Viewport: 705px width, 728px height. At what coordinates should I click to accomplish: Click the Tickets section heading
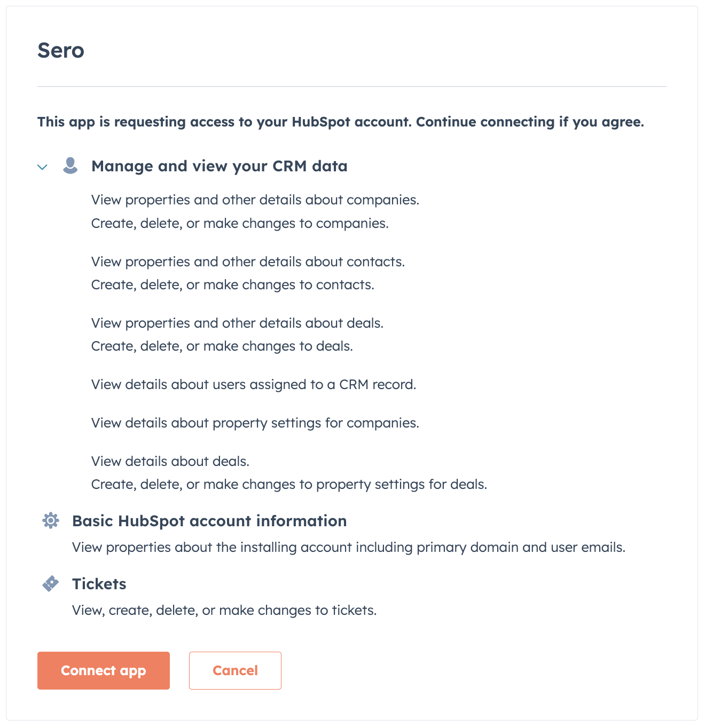click(99, 584)
